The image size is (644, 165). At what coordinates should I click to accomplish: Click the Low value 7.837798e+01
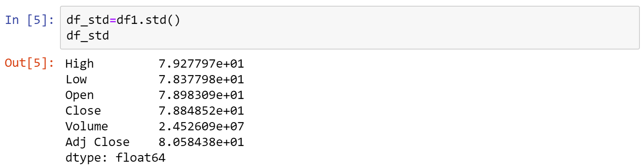pyautogui.click(x=201, y=79)
